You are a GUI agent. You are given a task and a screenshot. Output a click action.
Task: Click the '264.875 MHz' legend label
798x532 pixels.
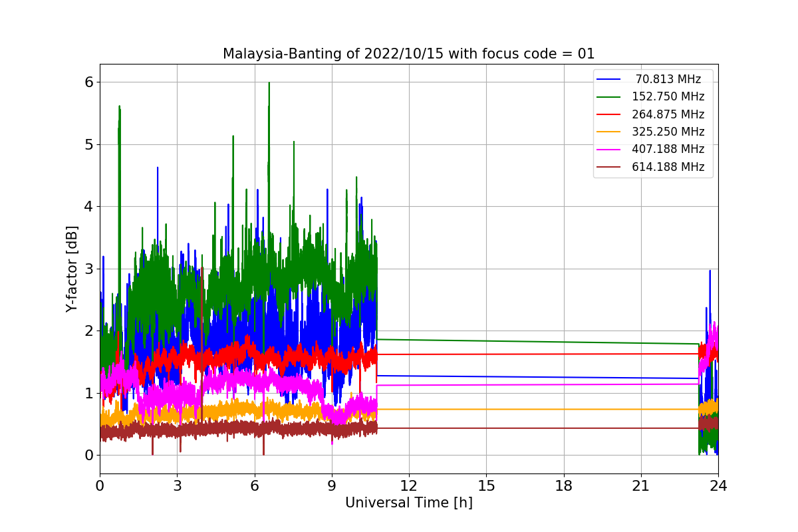pyautogui.click(x=668, y=114)
